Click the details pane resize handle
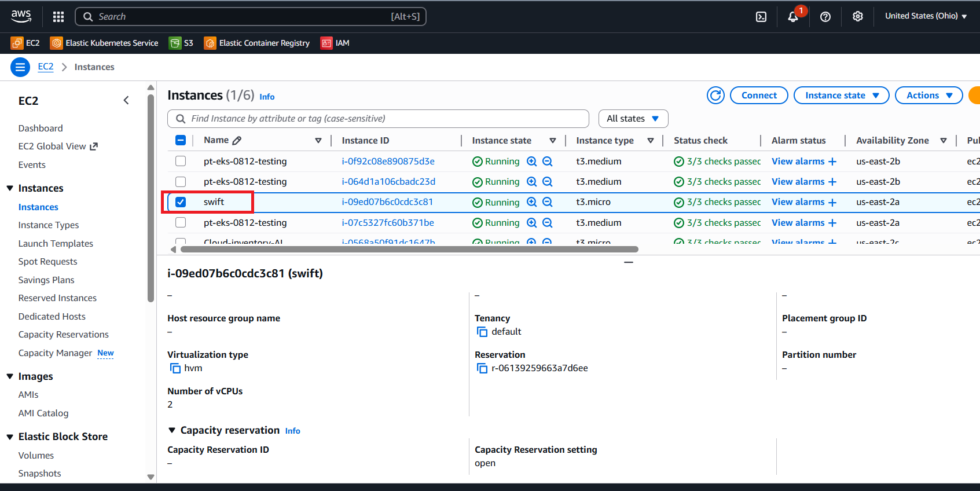The width and height of the screenshot is (980, 491). [x=629, y=262]
